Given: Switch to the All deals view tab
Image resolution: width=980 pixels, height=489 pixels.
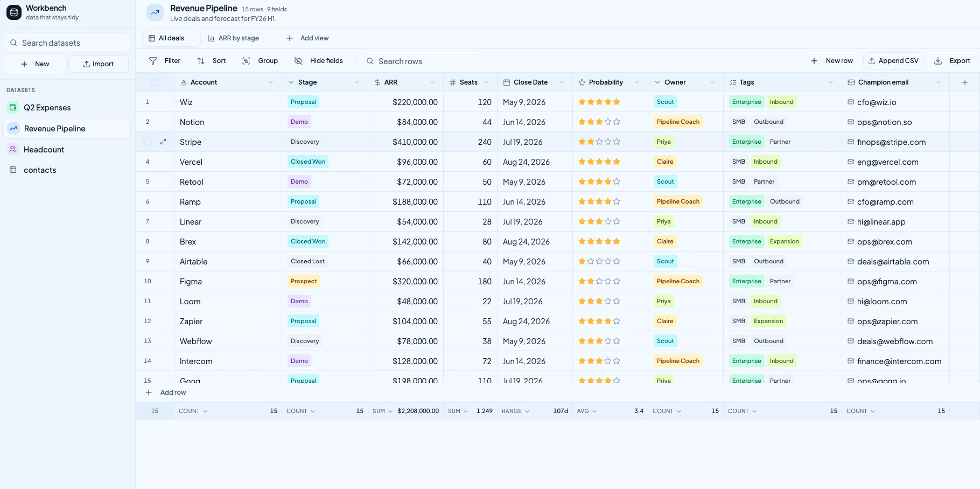Looking at the screenshot, I should 171,38.
